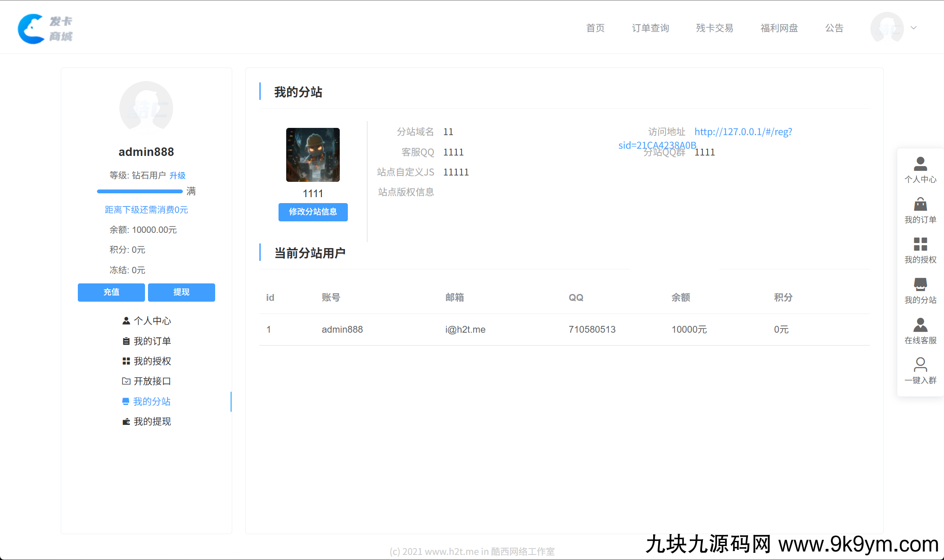
Task: Go to 残卡交易 in top navigation
Action: (x=714, y=28)
